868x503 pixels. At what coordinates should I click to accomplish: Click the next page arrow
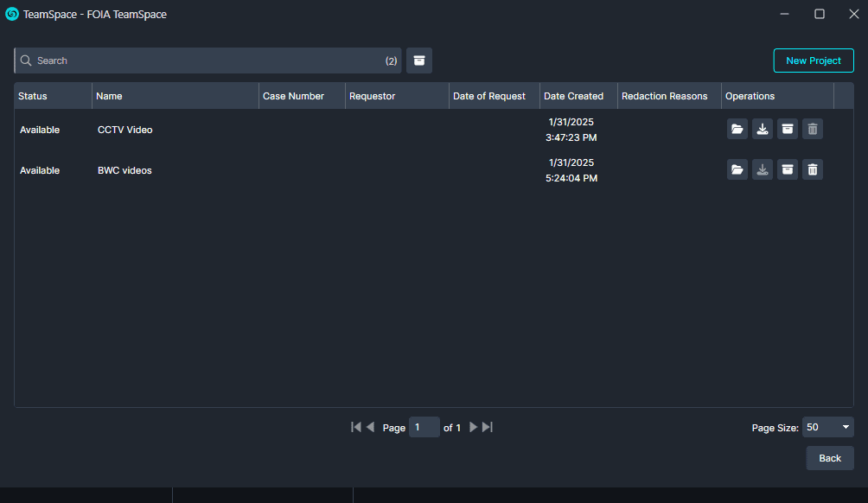(473, 426)
